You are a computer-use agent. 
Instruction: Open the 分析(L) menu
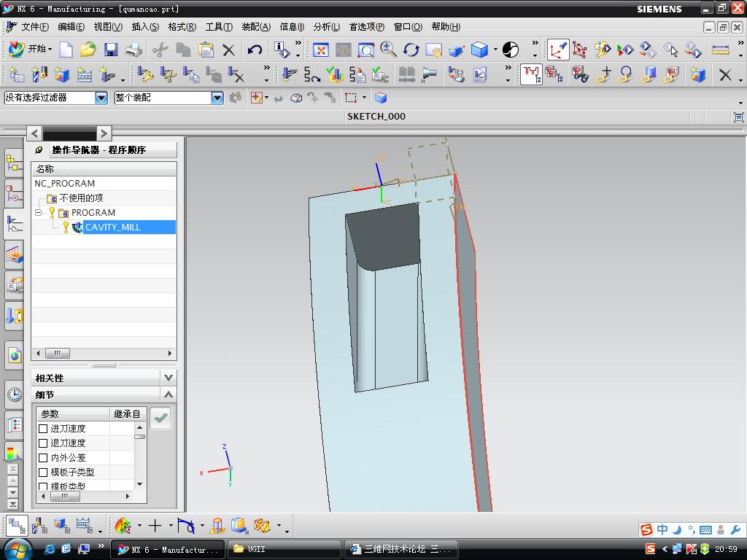(x=327, y=27)
